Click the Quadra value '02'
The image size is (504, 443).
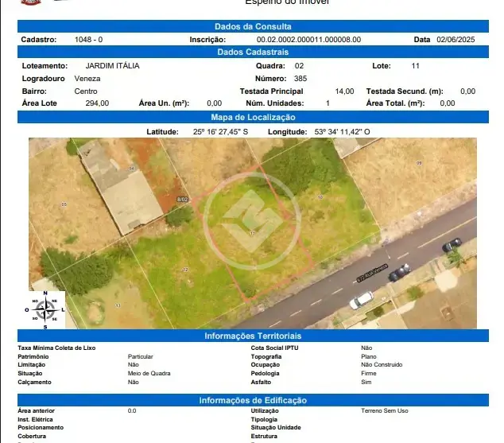point(299,65)
